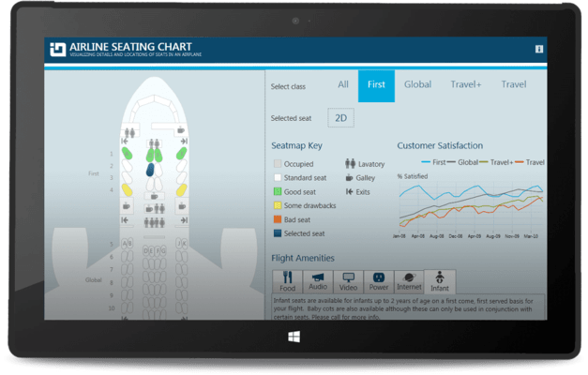Click the Selected seat field showing 2D
The image size is (588, 375).
(340, 118)
